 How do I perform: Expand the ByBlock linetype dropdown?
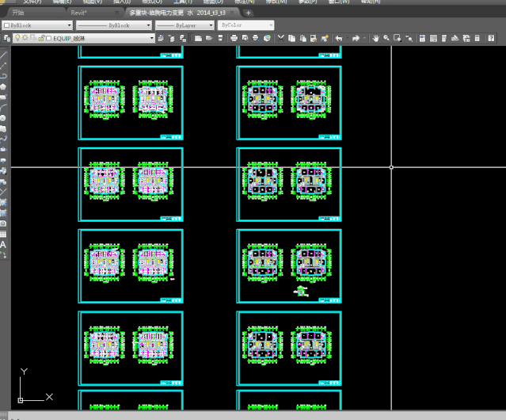click(148, 25)
